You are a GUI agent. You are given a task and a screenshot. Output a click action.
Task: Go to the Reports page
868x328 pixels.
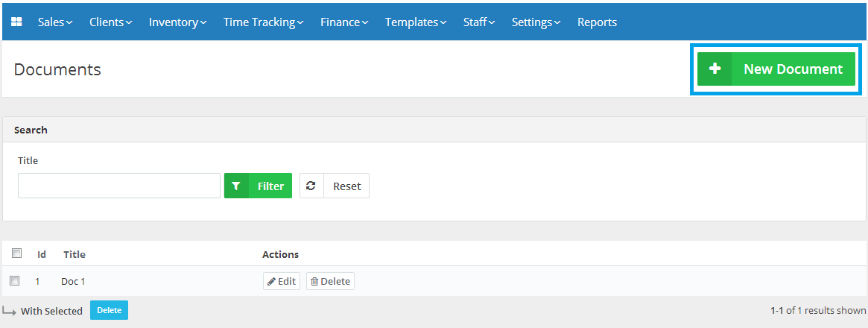click(597, 22)
